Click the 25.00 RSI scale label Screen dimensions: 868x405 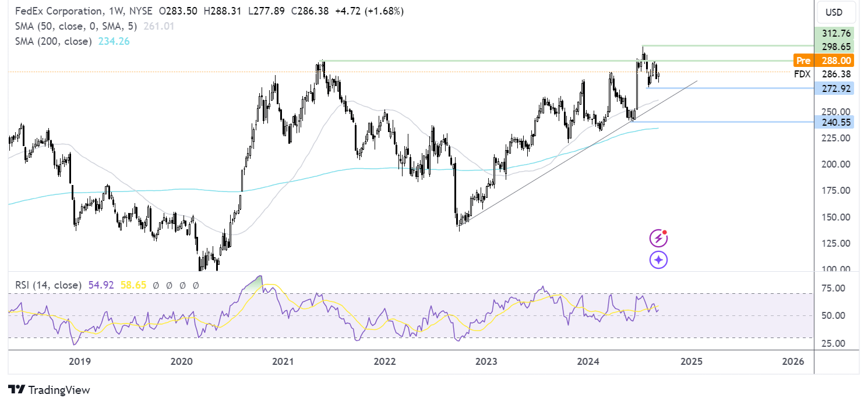click(832, 343)
